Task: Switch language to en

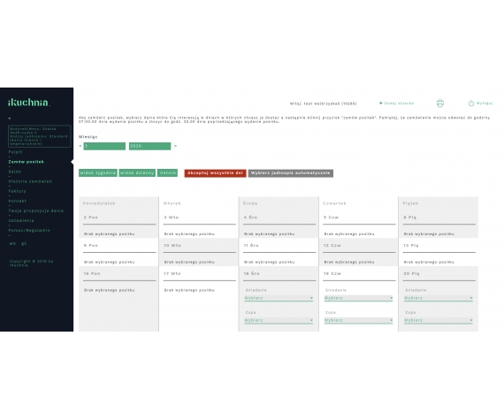Action: 13,243
